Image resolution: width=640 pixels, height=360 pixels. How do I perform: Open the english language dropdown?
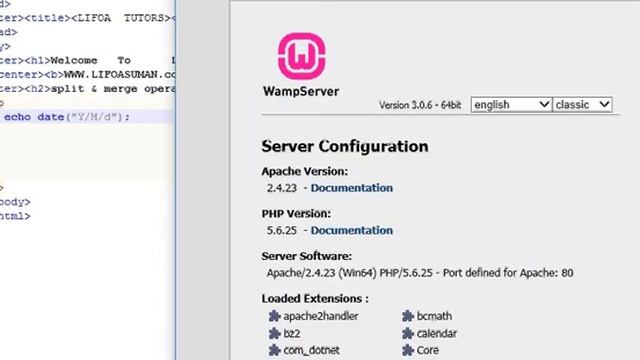(511, 105)
